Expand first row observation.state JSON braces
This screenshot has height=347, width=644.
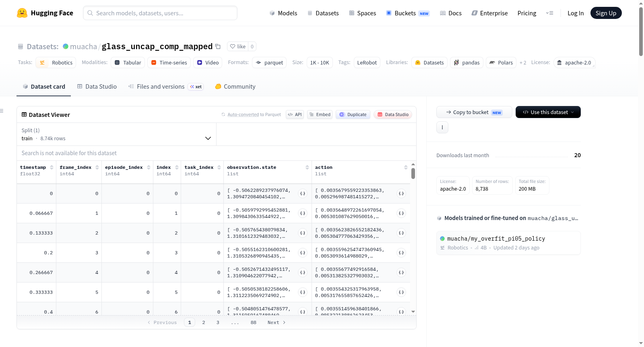click(x=303, y=193)
